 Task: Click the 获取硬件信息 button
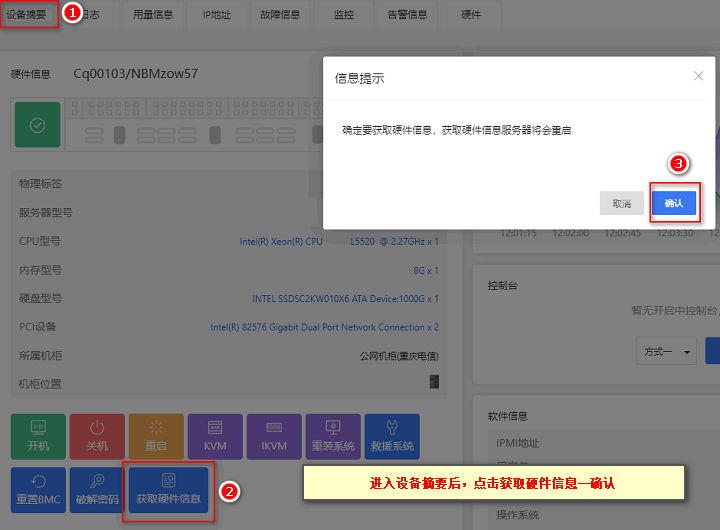[x=169, y=490]
